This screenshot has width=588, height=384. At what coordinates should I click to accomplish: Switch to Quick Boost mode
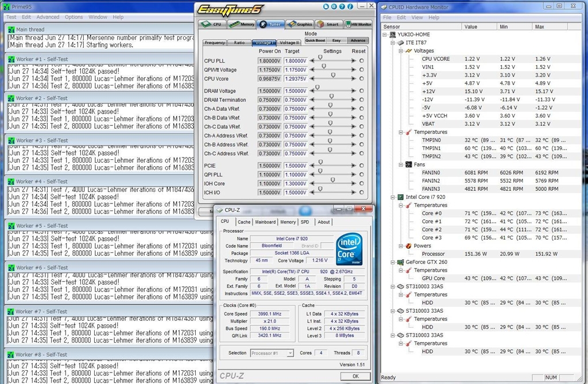(315, 41)
